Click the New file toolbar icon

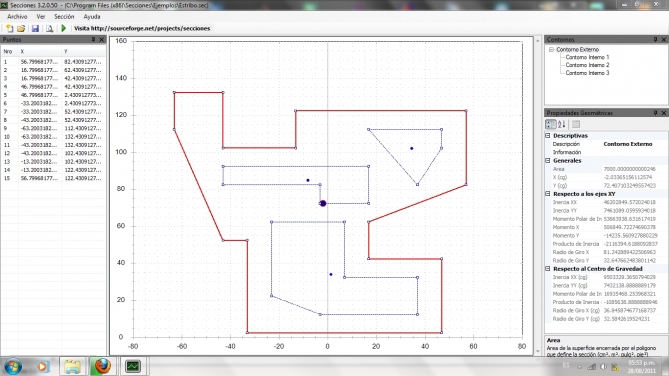coord(9,29)
